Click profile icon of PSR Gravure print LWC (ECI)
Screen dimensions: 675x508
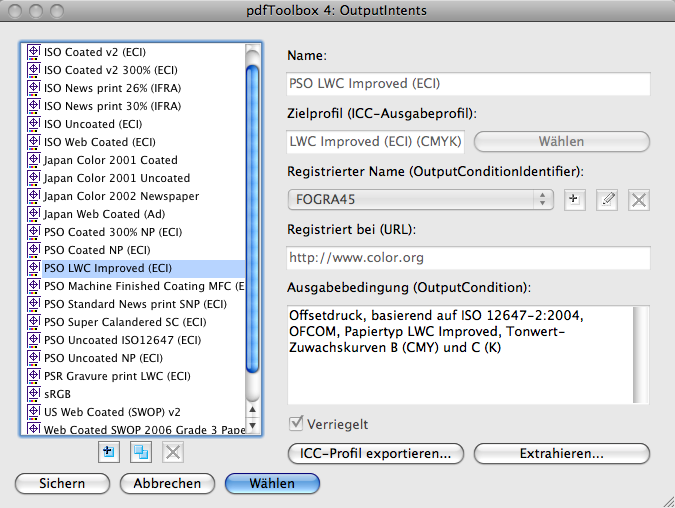(x=34, y=376)
